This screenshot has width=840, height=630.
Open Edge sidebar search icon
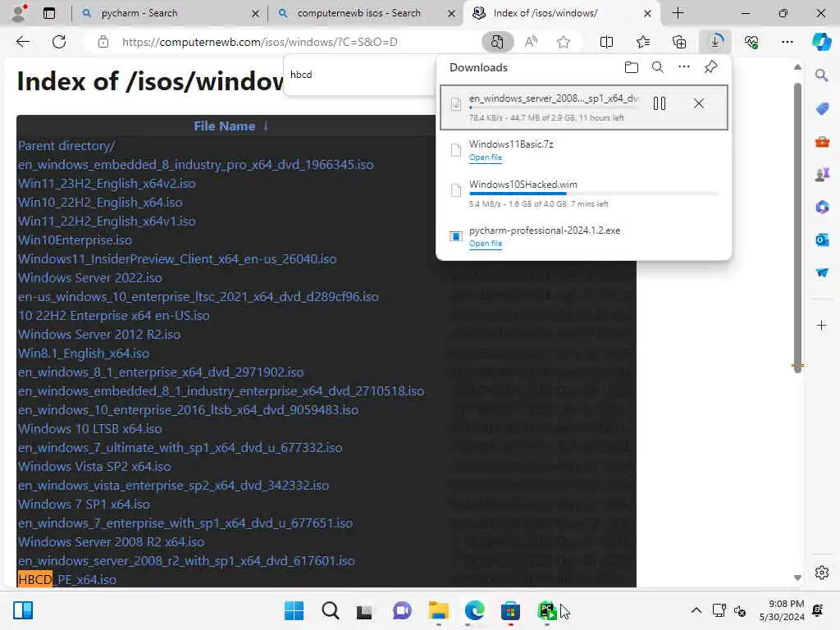[822, 75]
